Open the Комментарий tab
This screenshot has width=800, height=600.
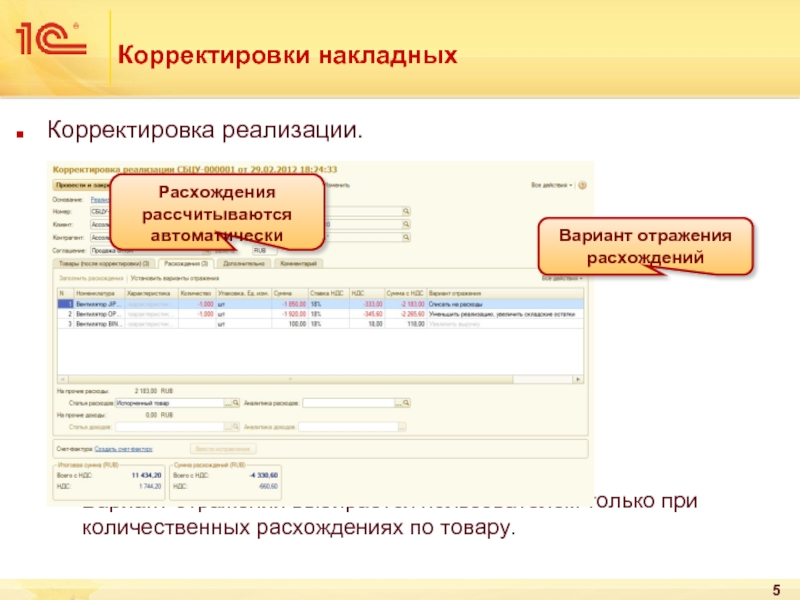(x=298, y=264)
